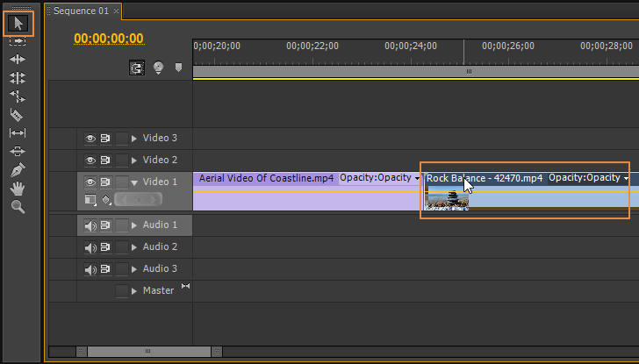Select the Slip tool
Screen dimensions: 639x364
coord(18,132)
